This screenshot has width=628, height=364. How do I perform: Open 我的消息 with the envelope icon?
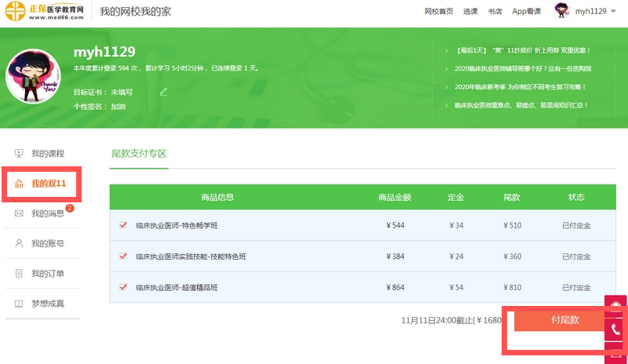point(47,213)
